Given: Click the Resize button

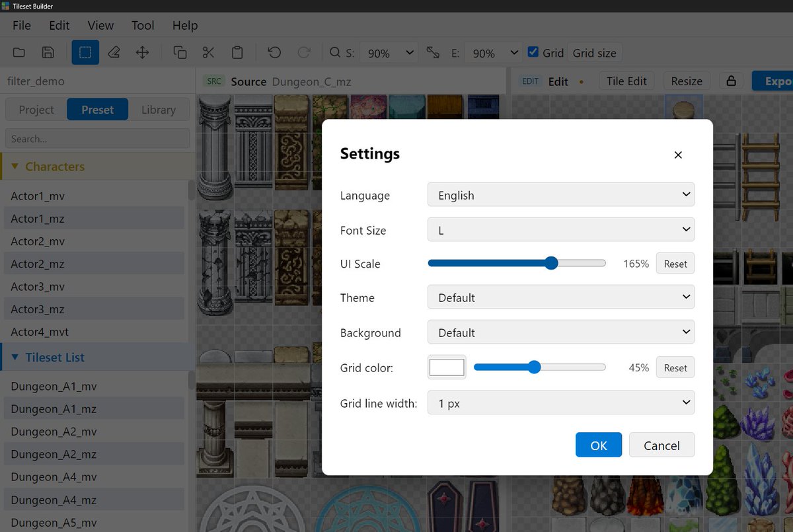Looking at the screenshot, I should pyautogui.click(x=687, y=81).
